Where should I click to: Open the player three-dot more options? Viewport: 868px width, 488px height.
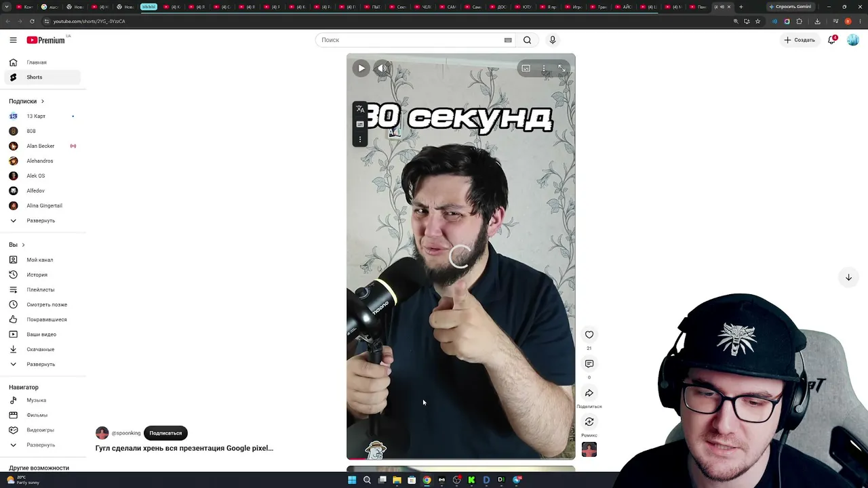coord(544,68)
